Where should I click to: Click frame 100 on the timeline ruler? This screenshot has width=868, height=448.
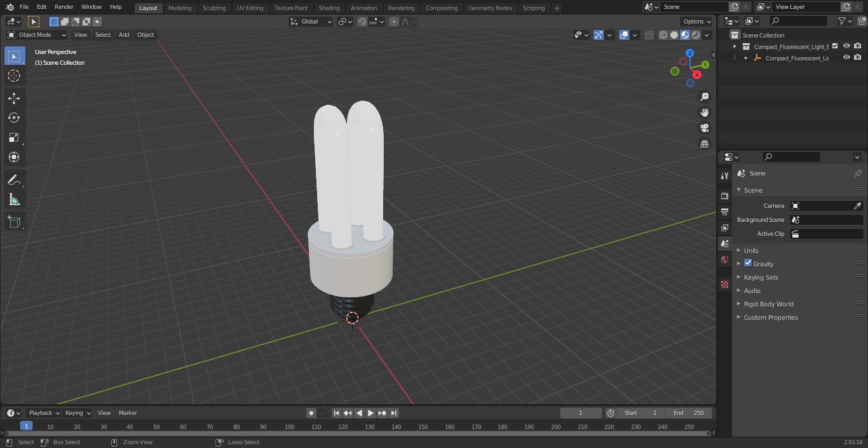pyautogui.click(x=290, y=427)
